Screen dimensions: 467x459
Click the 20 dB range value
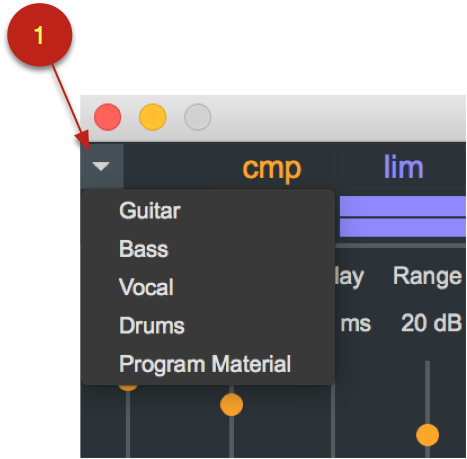click(x=431, y=323)
